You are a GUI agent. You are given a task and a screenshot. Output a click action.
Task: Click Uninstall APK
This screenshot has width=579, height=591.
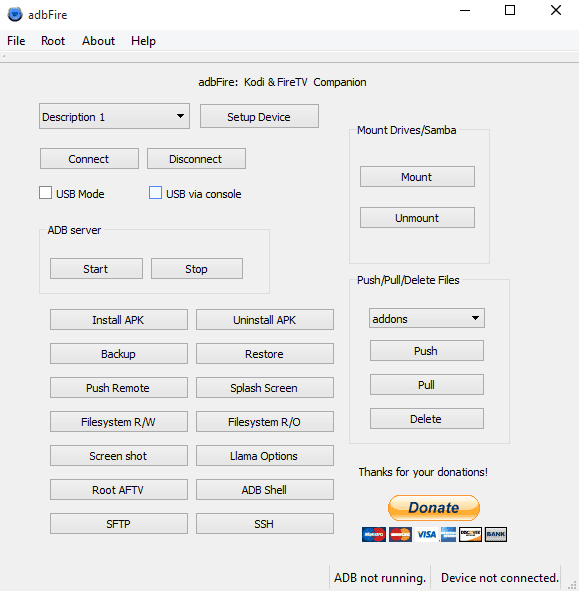(265, 320)
